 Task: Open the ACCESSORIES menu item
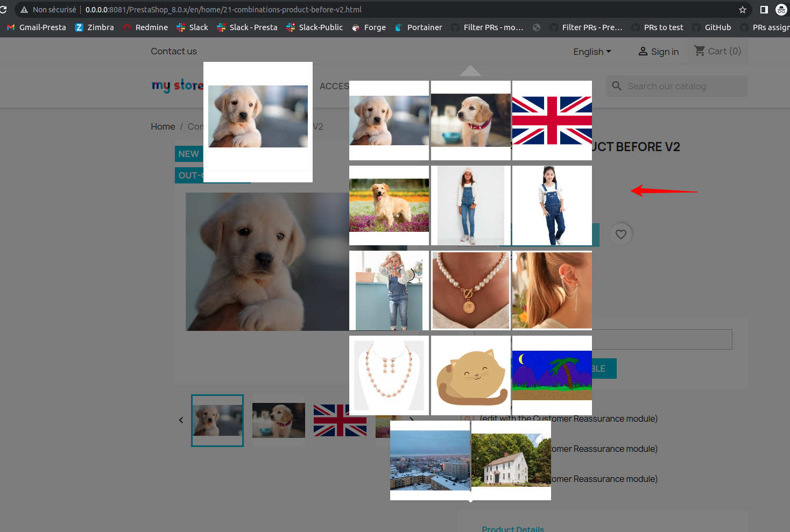(x=335, y=86)
